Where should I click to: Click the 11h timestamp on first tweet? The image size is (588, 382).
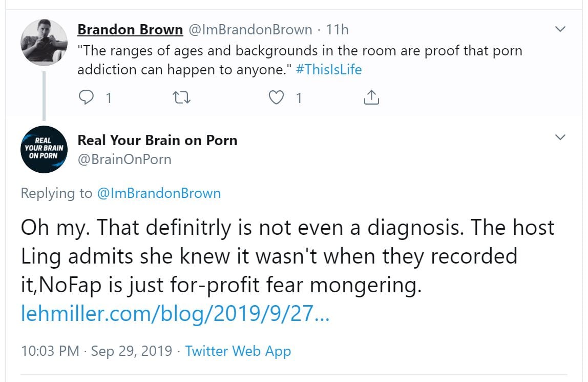pos(337,30)
